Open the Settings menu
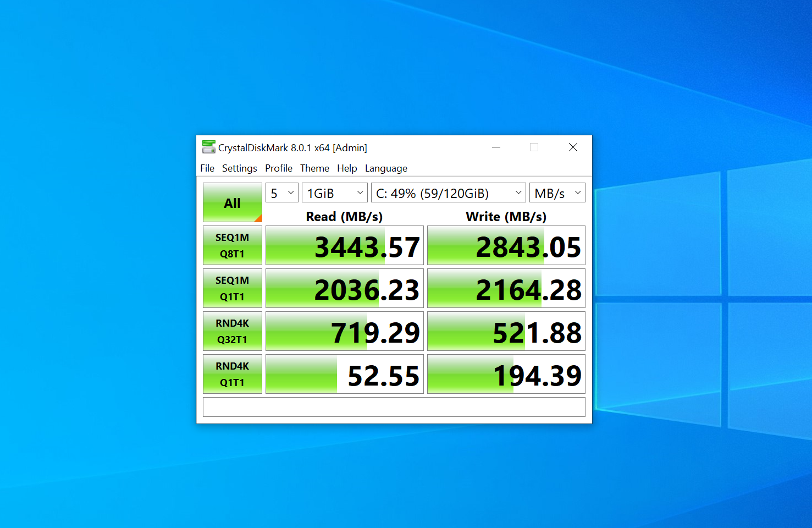Viewport: 812px width, 528px height. pyautogui.click(x=239, y=168)
